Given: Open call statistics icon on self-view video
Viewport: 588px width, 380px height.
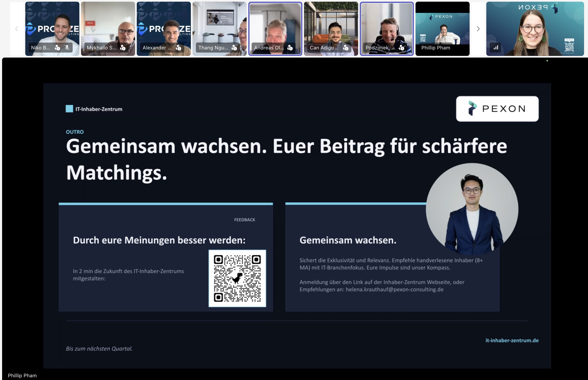Looking at the screenshot, I should click(x=495, y=48).
